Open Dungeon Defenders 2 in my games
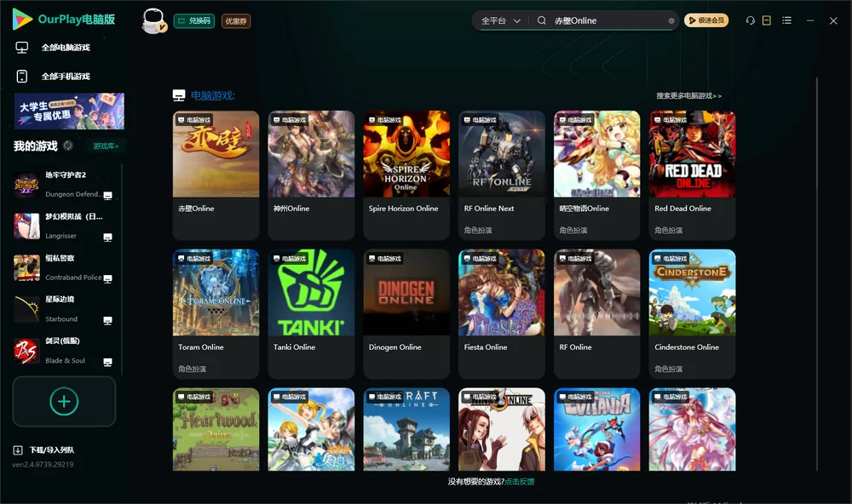Image resolution: width=852 pixels, height=504 pixels. tap(63, 184)
